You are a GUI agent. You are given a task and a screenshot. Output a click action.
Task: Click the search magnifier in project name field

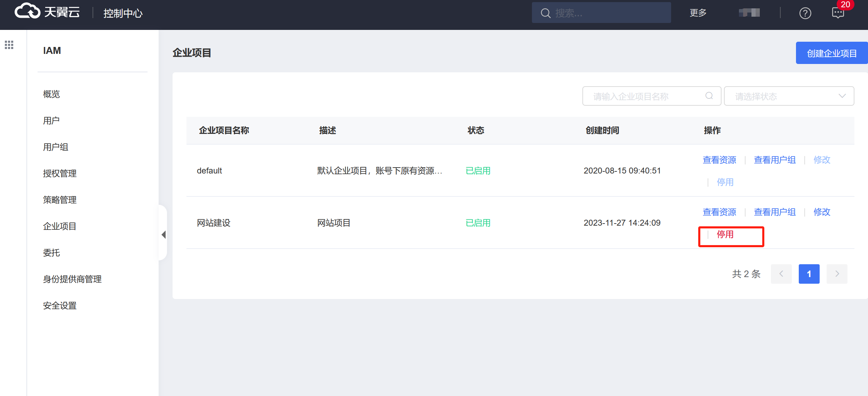pyautogui.click(x=709, y=96)
